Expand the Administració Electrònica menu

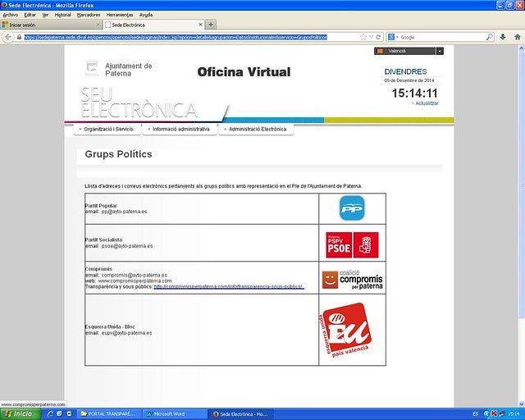tap(256, 129)
